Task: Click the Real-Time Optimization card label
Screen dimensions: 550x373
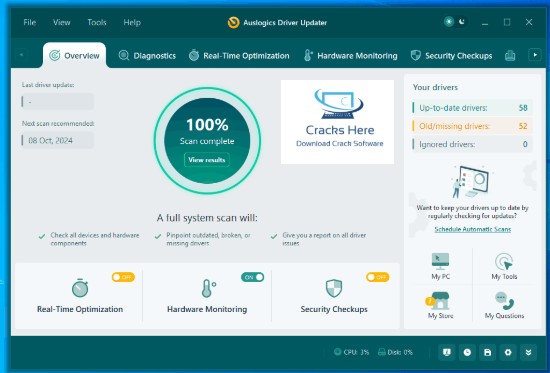Action: pyautogui.click(x=80, y=309)
